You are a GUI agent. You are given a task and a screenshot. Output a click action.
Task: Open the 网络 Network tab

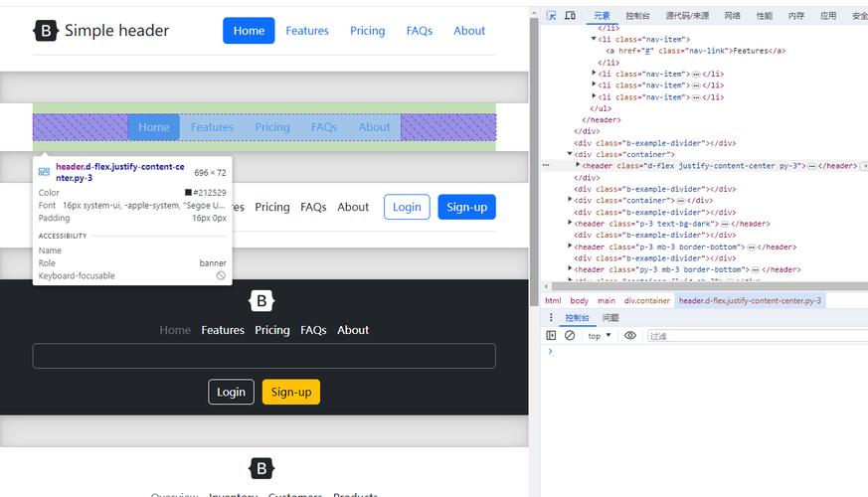pos(733,16)
